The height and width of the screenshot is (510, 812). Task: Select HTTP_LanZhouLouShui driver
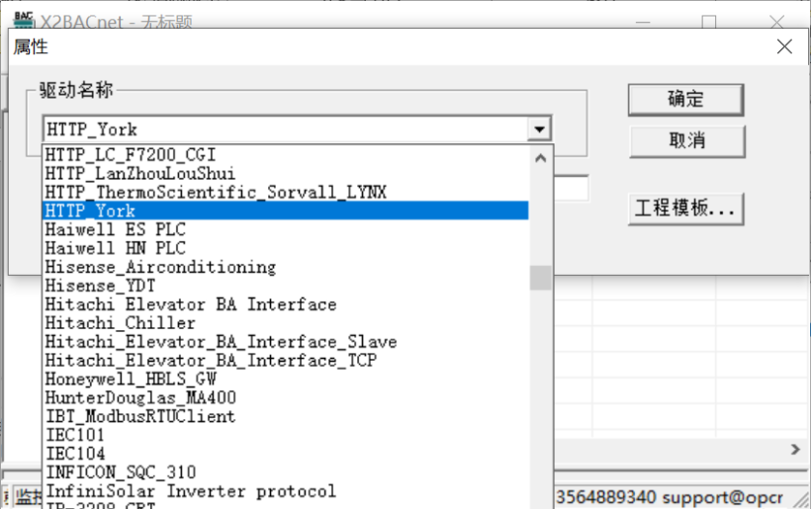click(286, 173)
